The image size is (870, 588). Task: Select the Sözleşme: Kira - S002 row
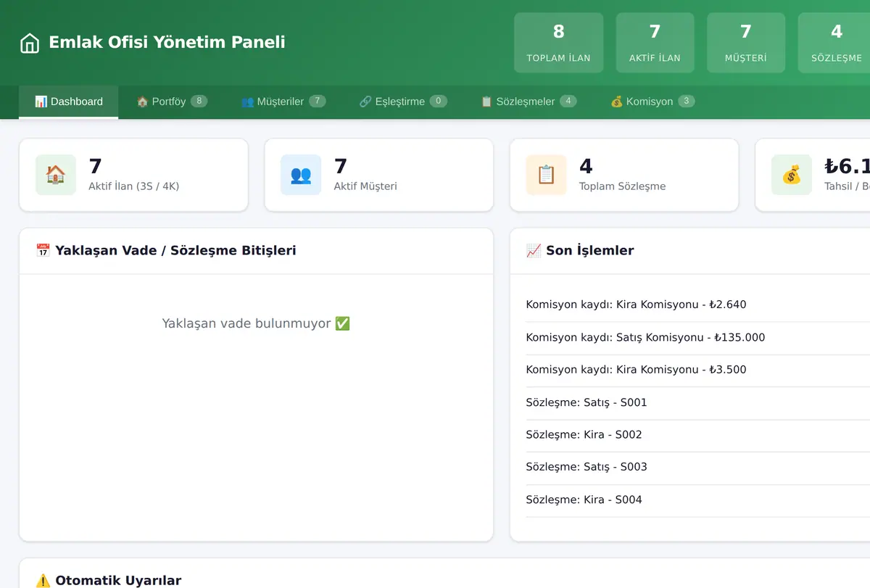coord(697,435)
